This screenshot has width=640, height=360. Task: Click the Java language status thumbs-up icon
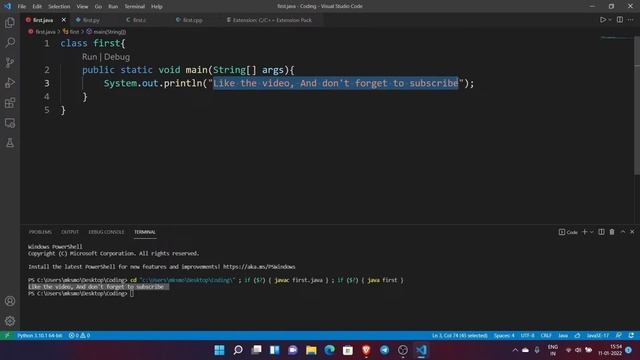click(x=578, y=336)
